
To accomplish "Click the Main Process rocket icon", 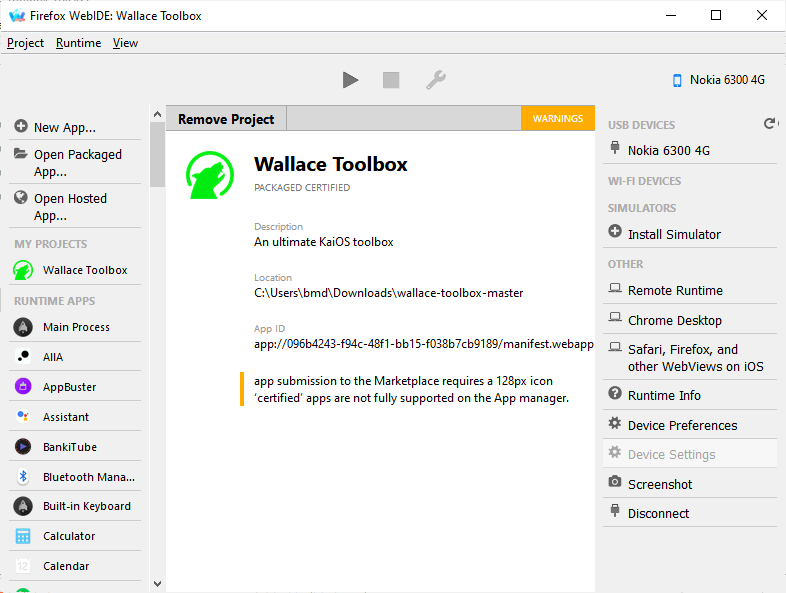I will pos(23,327).
